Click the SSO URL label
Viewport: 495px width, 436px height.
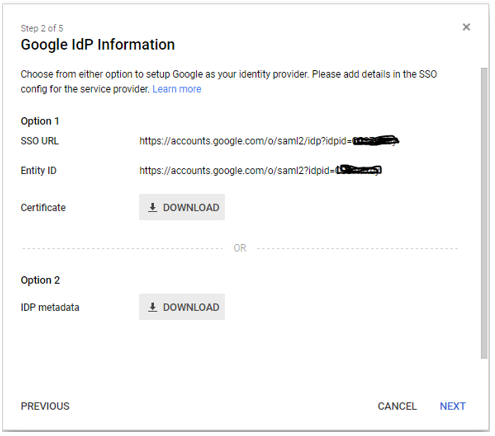(40, 141)
